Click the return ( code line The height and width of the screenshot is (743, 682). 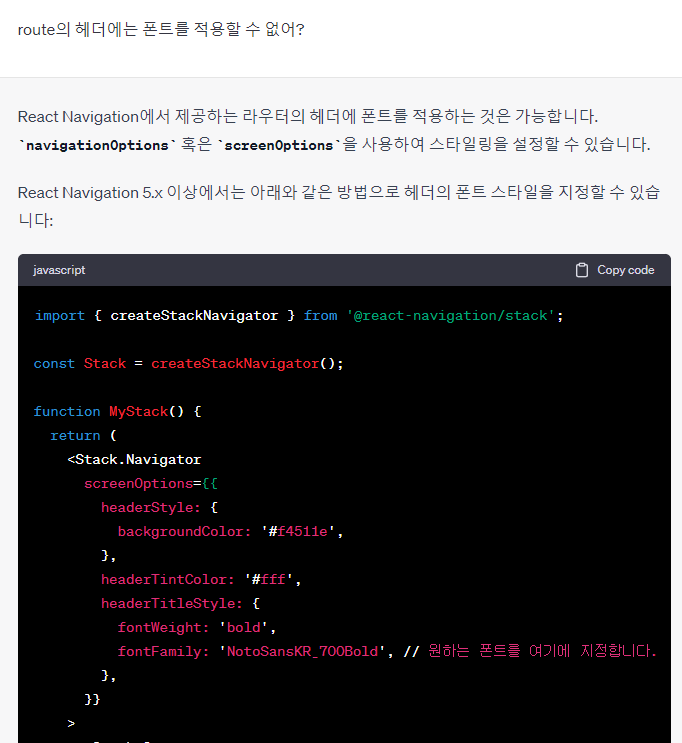tap(83, 435)
